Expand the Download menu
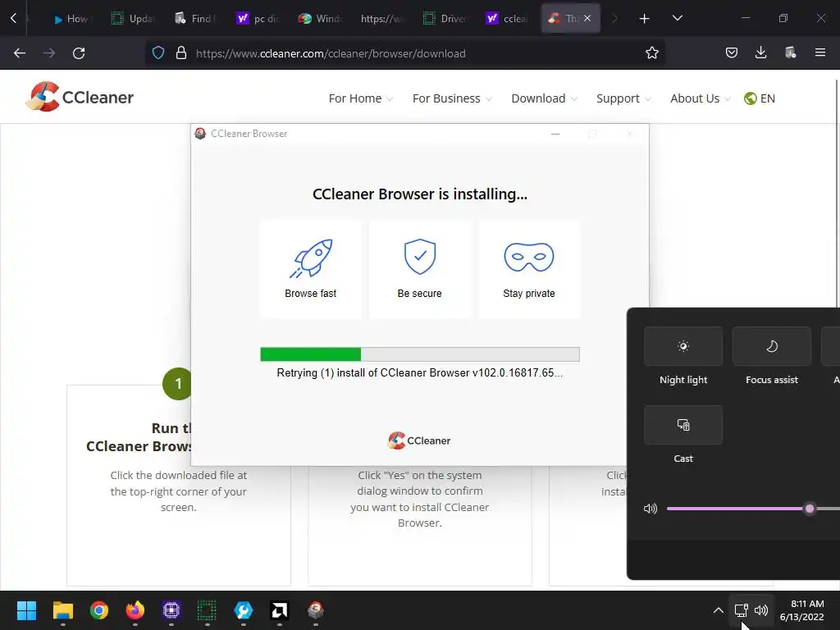Image resolution: width=840 pixels, height=630 pixels. [545, 98]
